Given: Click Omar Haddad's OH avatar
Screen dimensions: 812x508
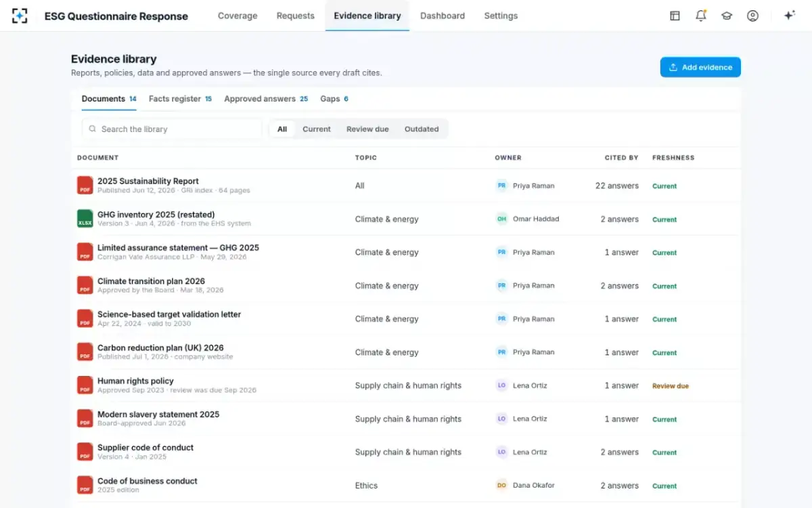Looking at the screenshot, I should coord(501,219).
